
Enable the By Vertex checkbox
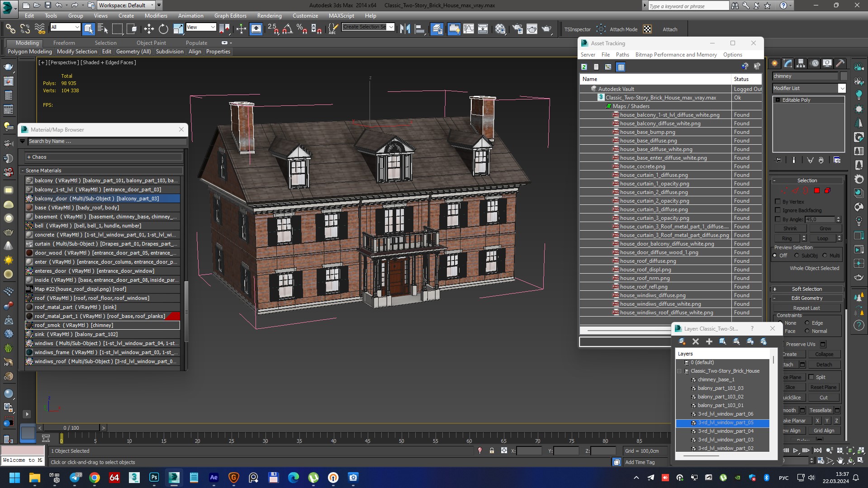point(778,202)
